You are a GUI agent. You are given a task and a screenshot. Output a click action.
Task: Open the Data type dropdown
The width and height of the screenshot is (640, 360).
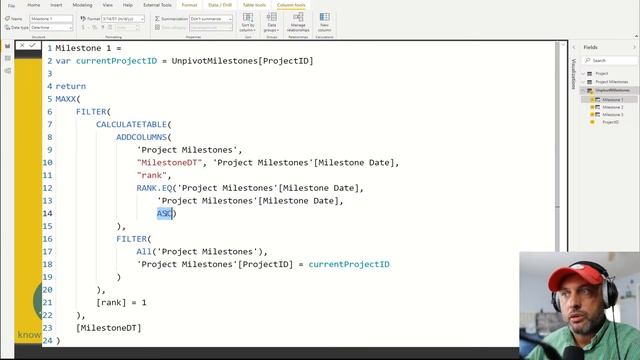point(51,27)
